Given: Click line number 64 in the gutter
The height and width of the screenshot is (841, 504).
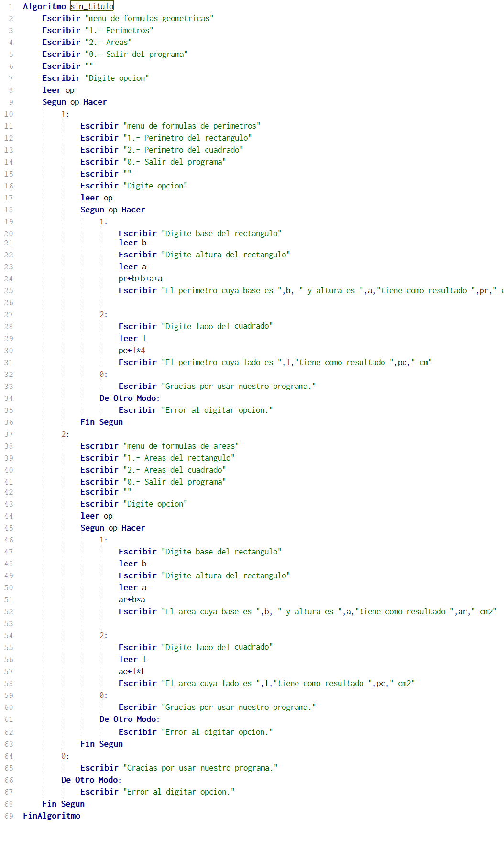Looking at the screenshot, I should point(9,756).
